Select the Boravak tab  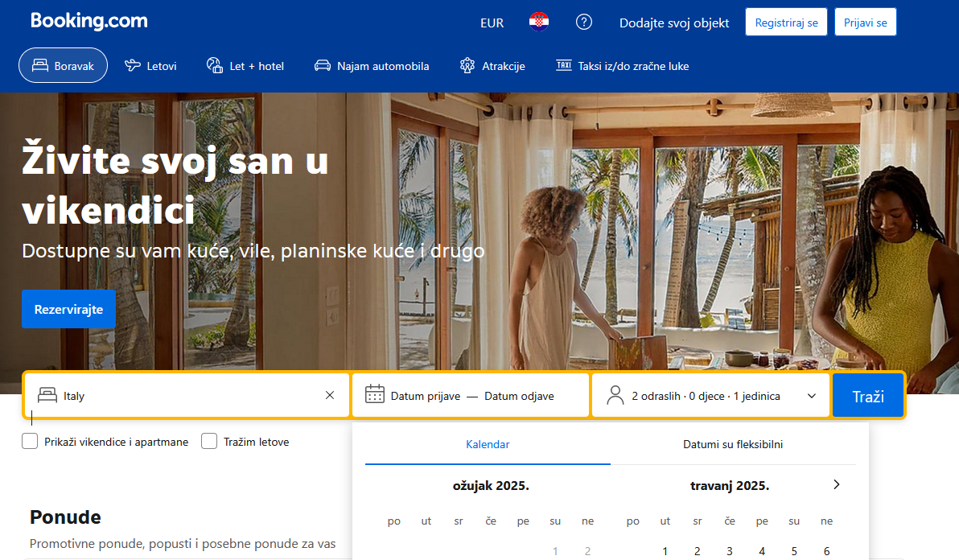[63, 65]
